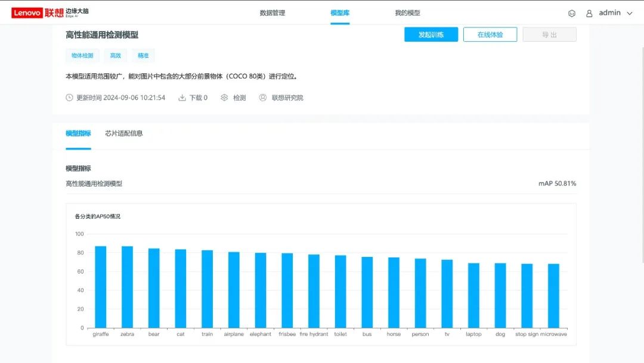
Task: Click the toilet bar in chart
Action: [340, 291]
